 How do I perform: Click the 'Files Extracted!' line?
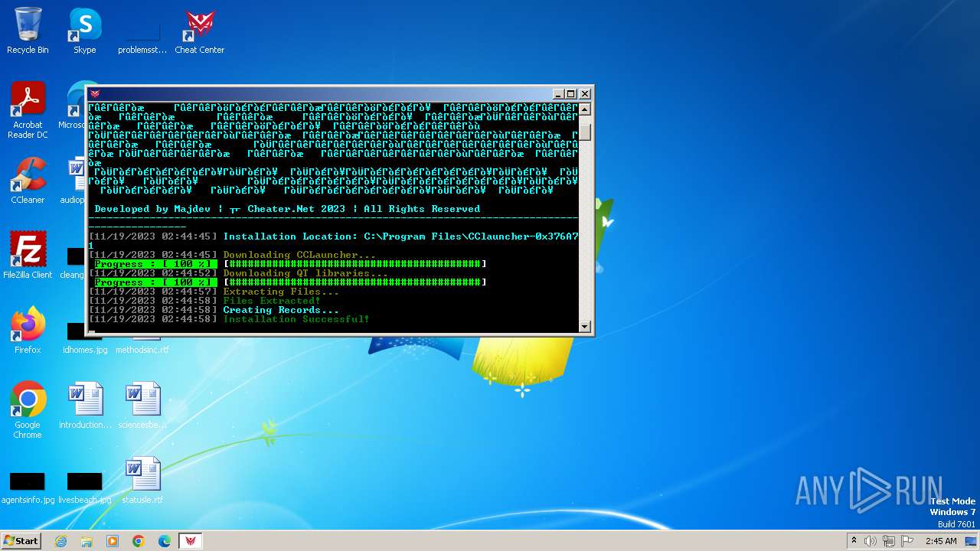tap(272, 301)
